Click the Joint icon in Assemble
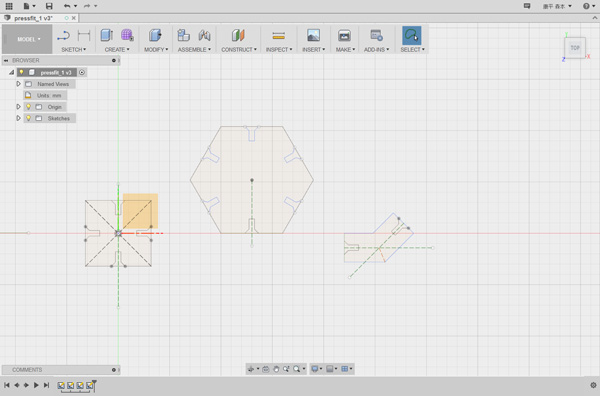This screenshot has height=396, width=600. pos(204,35)
